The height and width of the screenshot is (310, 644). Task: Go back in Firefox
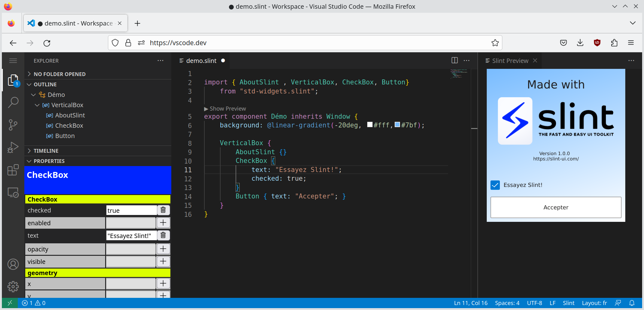pyautogui.click(x=13, y=43)
